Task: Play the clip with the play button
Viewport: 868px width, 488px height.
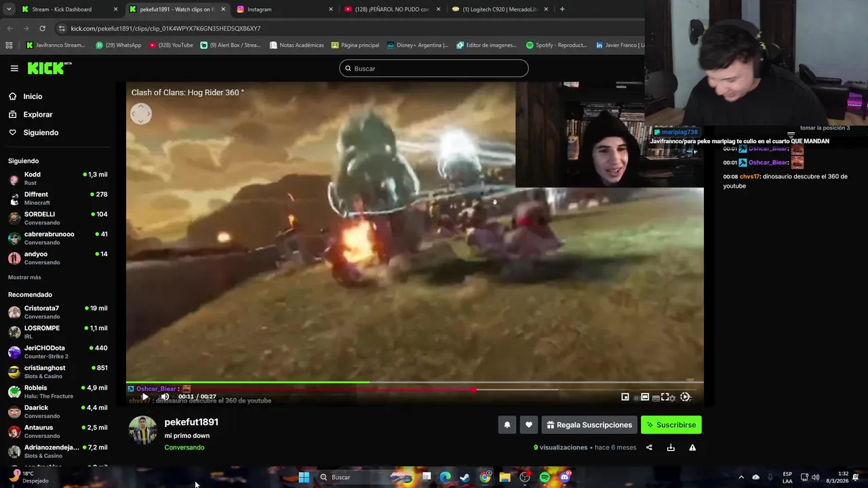Action: click(144, 396)
